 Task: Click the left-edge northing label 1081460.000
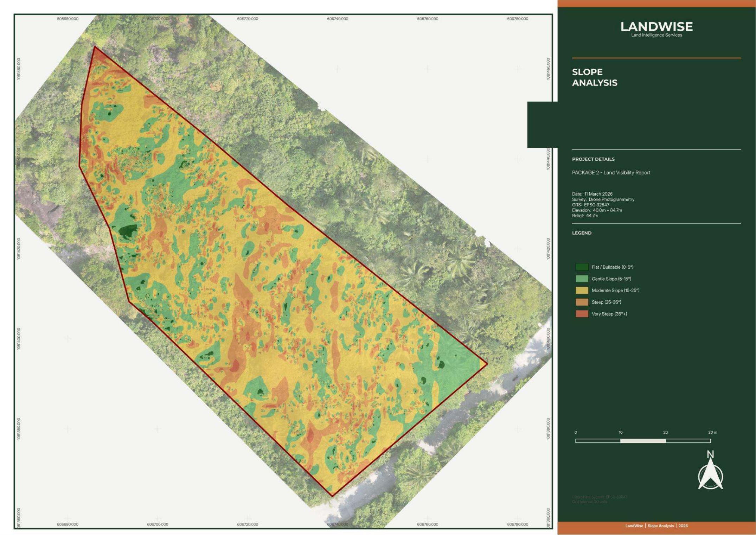19,69
